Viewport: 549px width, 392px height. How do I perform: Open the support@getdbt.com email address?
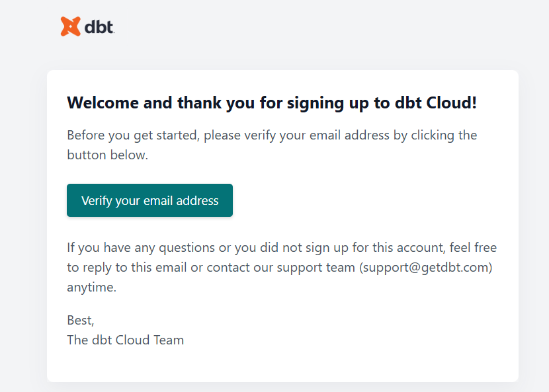point(426,268)
